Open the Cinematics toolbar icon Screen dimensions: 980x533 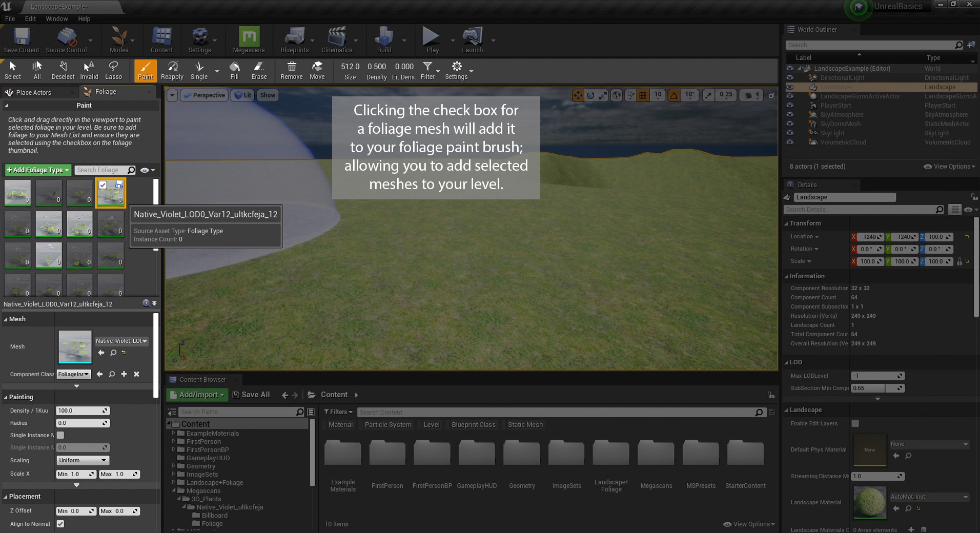coord(337,40)
